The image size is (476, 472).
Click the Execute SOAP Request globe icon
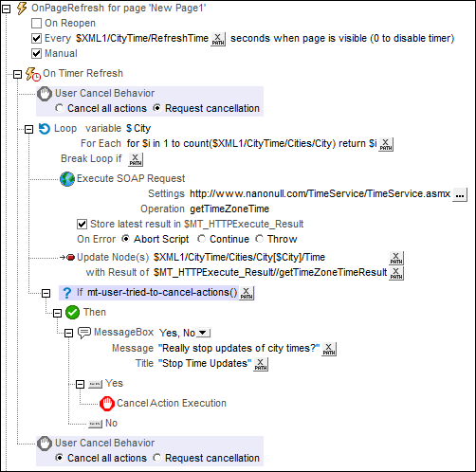(67, 179)
